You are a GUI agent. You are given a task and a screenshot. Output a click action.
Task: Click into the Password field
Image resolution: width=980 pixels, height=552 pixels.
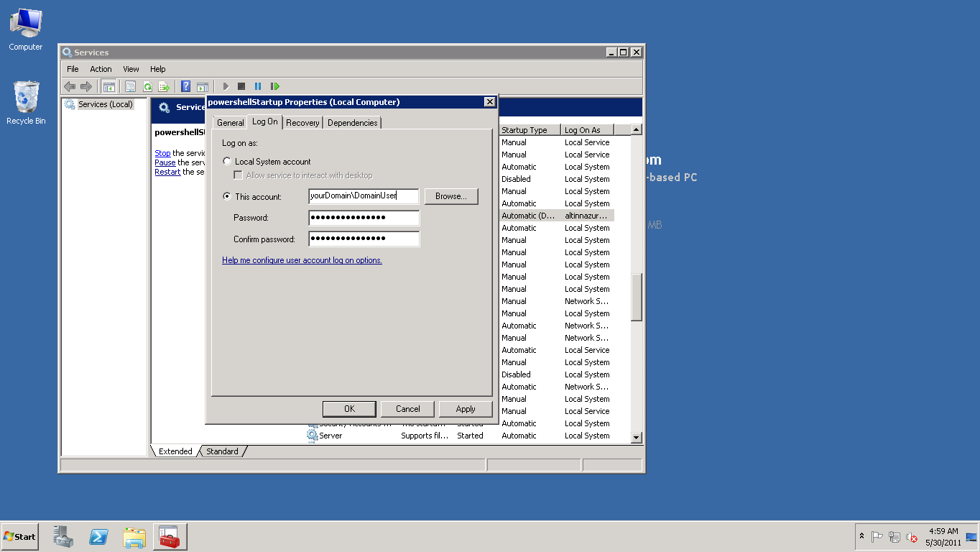(x=364, y=218)
